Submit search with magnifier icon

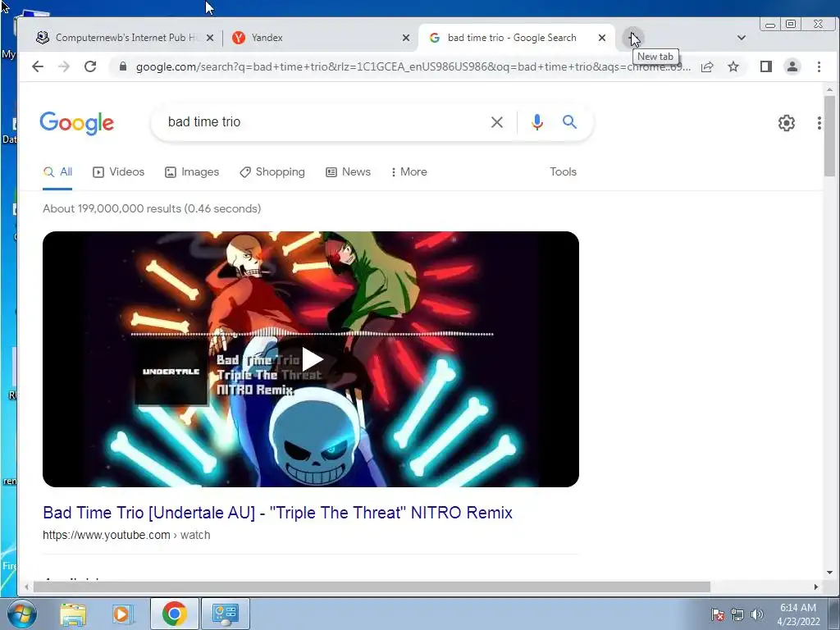click(x=569, y=122)
